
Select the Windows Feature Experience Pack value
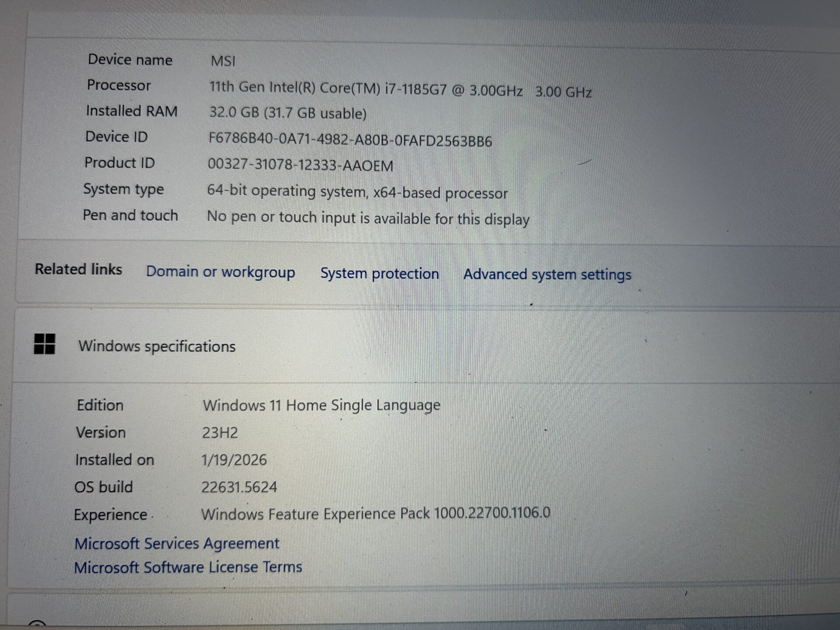tap(376, 513)
